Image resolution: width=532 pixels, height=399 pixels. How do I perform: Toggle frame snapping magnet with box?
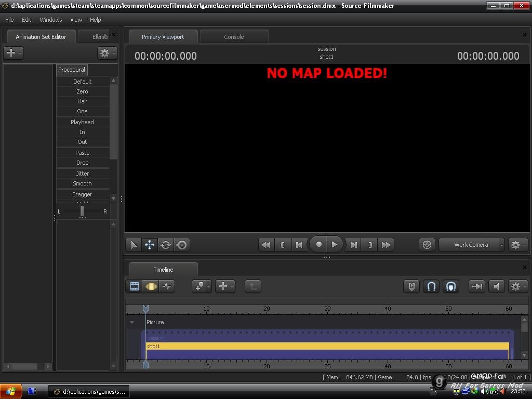451,286
